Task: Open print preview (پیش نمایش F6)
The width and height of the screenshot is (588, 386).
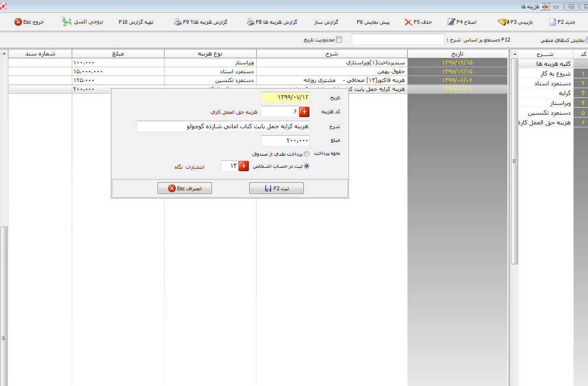Action: coord(373,22)
